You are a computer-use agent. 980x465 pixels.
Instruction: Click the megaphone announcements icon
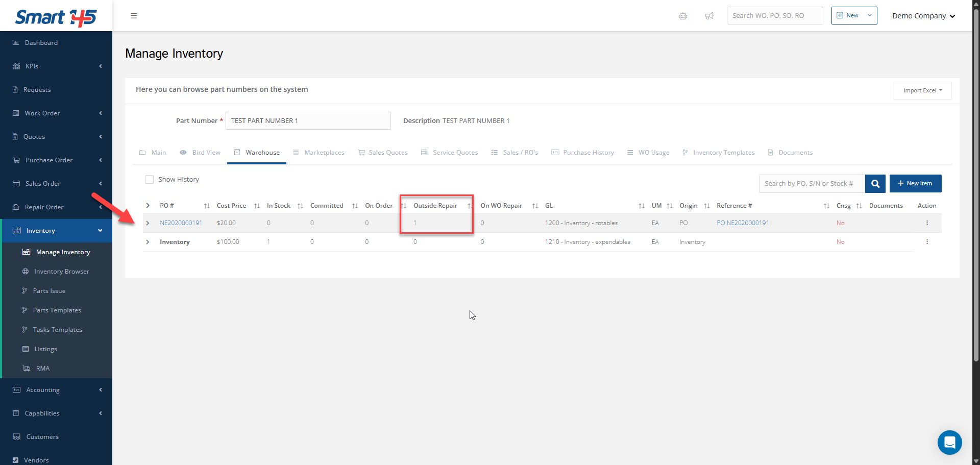[x=709, y=16]
